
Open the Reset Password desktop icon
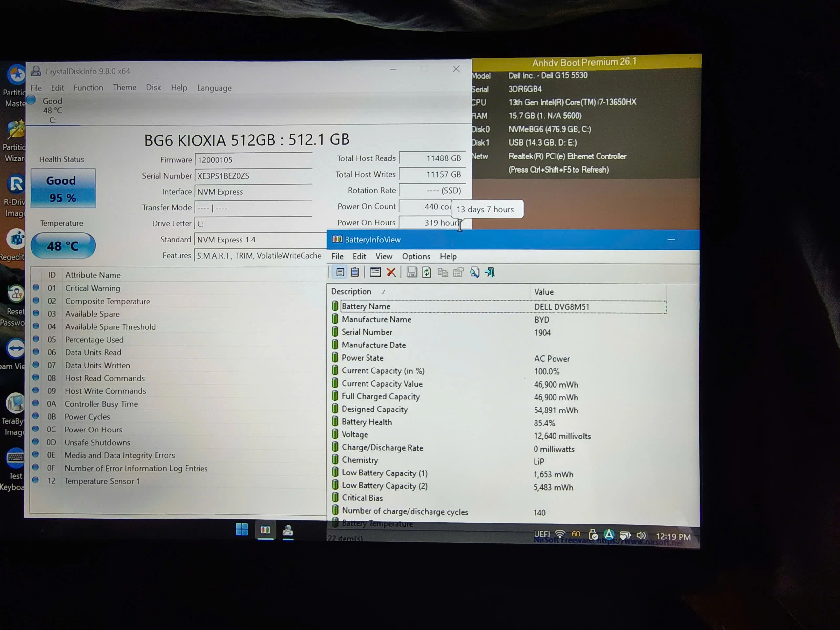coord(14,306)
